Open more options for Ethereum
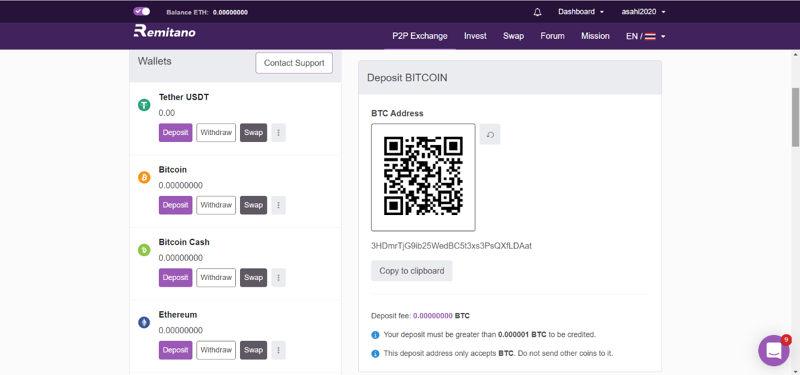Image resolution: width=800 pixels, height=375 pixels. point(279,350)
